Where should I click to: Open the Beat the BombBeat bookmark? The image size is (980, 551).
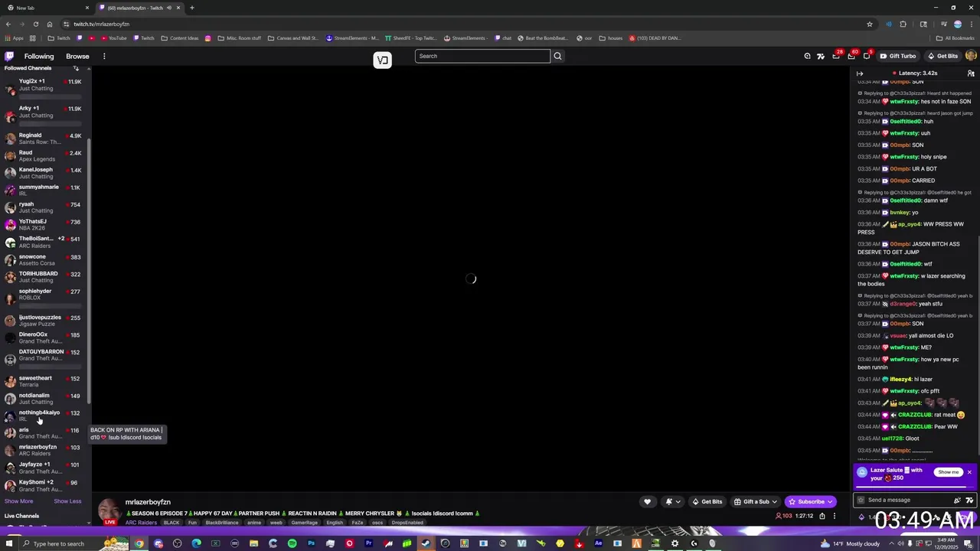(x=543, y=38)
